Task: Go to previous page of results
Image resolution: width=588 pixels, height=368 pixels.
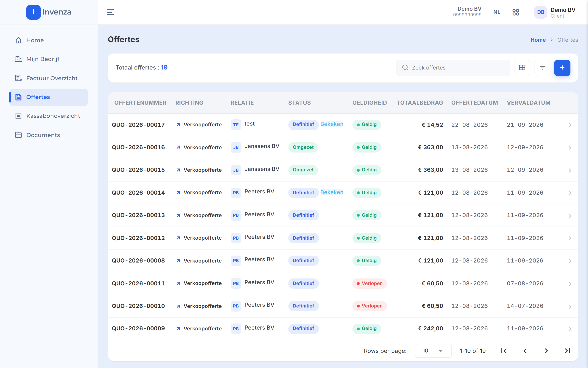Action: pos(525,351)
